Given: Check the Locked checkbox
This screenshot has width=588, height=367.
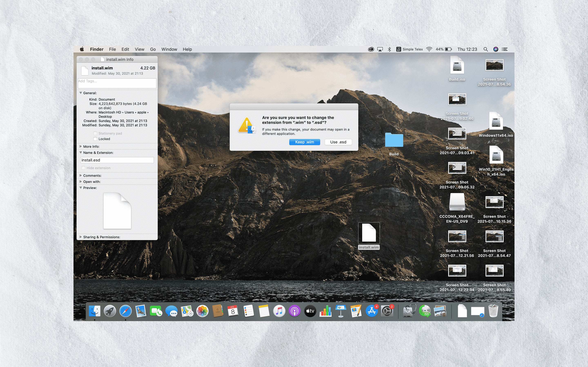Looking at the screenshot, I should (x=95, y=139).
